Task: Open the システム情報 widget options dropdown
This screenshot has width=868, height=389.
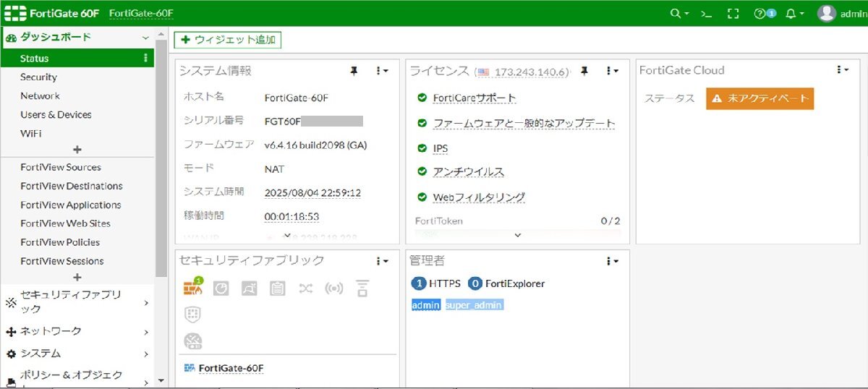Action: click(382, 70)
